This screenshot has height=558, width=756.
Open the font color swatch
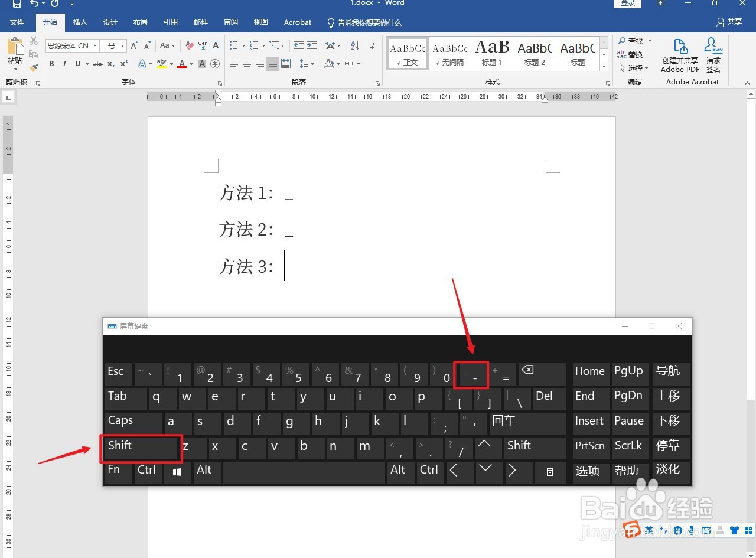[x=183, y=63]
